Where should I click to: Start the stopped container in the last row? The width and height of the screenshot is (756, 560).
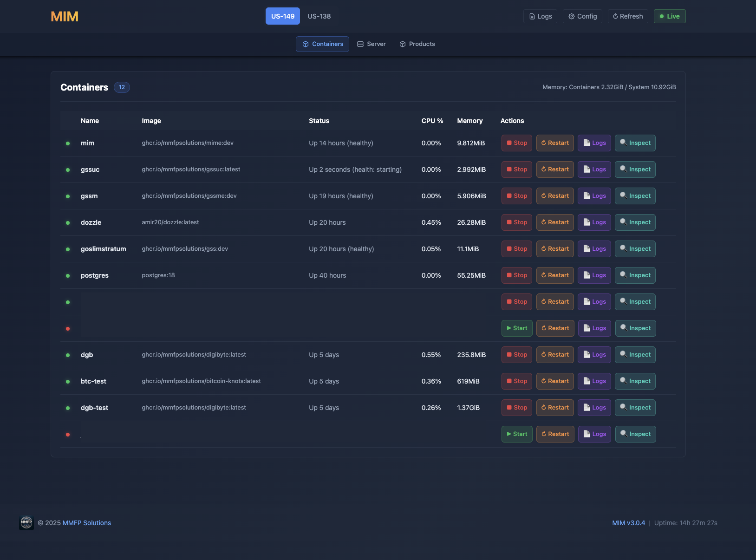(516, 434)
